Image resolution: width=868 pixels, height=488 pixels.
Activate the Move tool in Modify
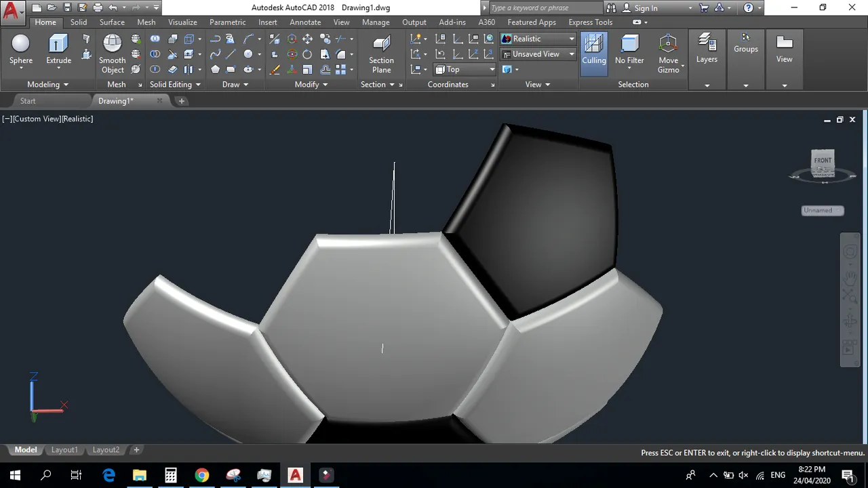click(x=308, y=39)
